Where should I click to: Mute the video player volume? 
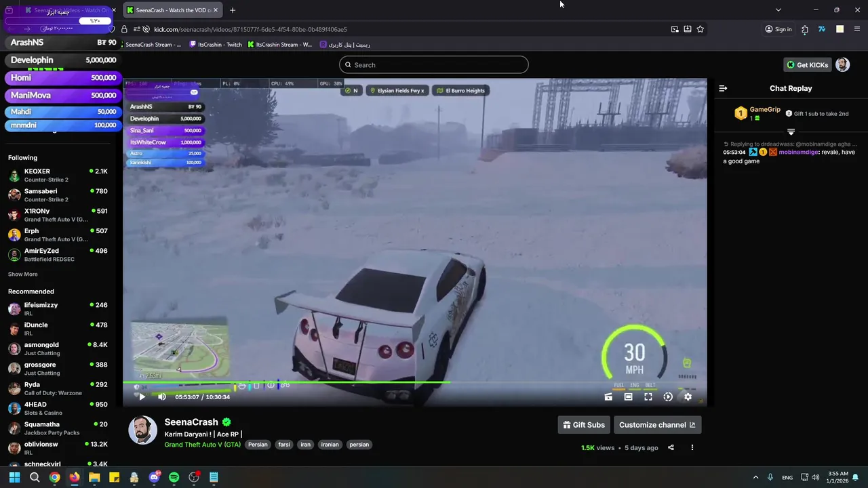(x=161, y=396)
